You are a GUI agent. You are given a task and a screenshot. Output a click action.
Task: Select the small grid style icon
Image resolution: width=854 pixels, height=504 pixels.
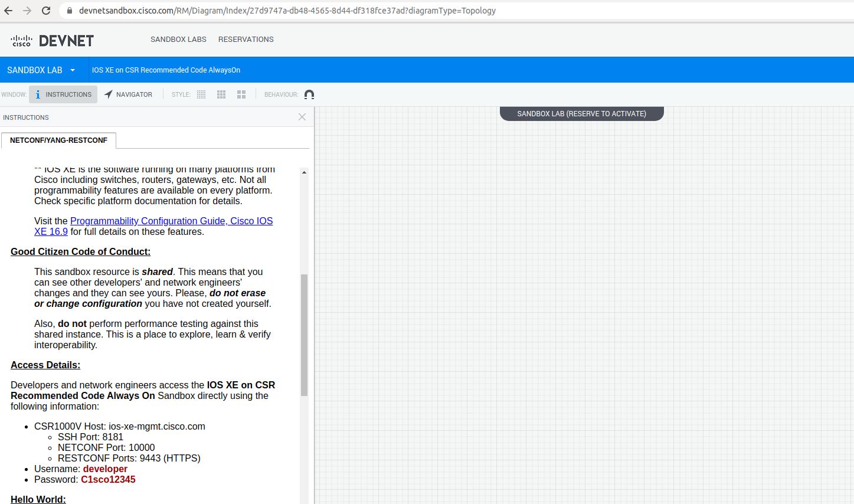coord(201,94)
